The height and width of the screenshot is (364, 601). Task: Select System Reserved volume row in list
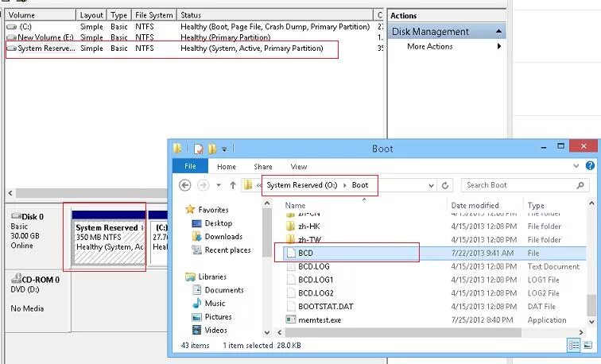point(194,48)
